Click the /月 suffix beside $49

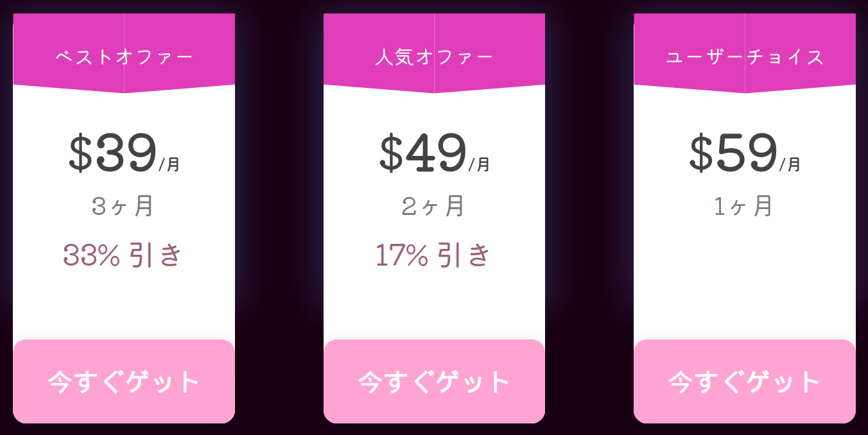point(480,165)
